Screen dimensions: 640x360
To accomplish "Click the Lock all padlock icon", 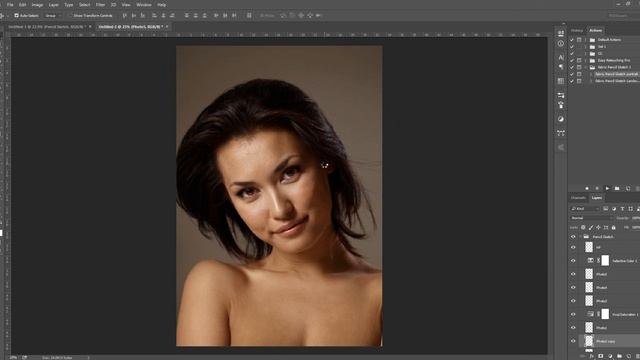I will [613, 227].
